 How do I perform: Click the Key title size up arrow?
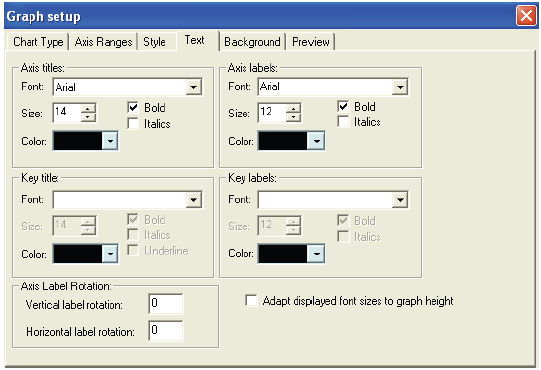click(x=88, y=222)
